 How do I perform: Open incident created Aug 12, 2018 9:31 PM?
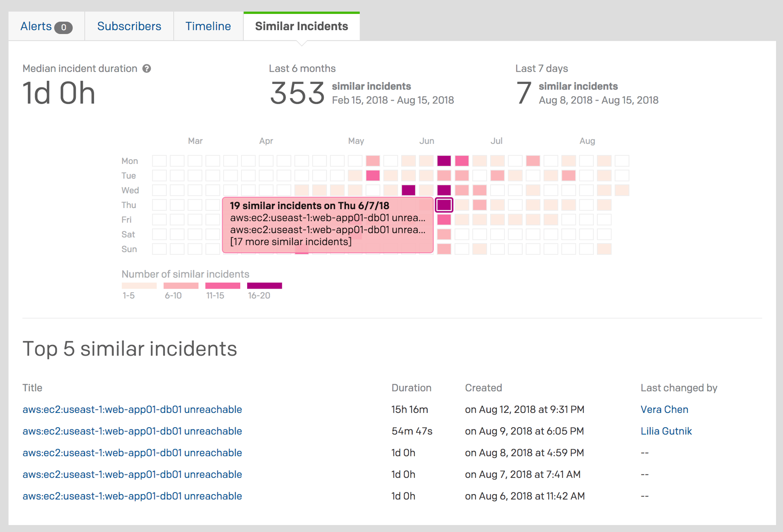(x=132, y=409)
